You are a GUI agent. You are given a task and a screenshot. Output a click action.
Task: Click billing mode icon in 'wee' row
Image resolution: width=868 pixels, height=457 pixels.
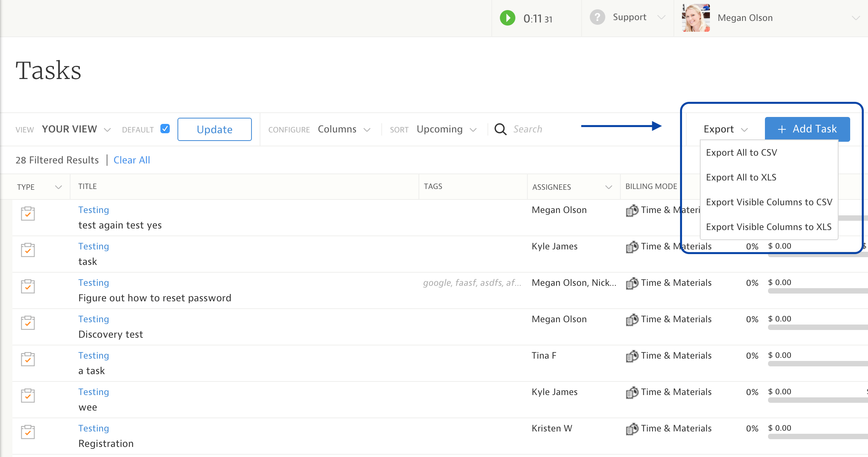[632, 392]
